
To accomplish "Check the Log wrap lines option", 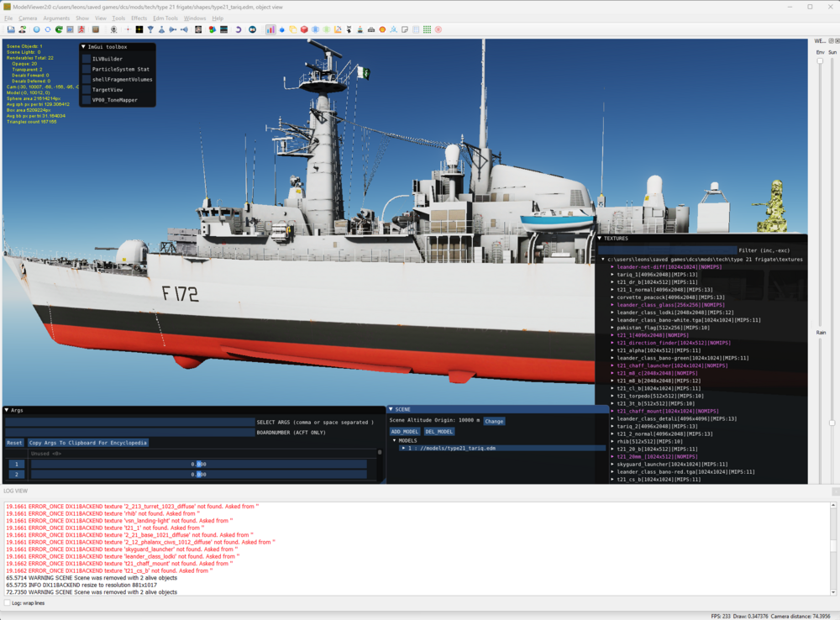I will [8, 603].
